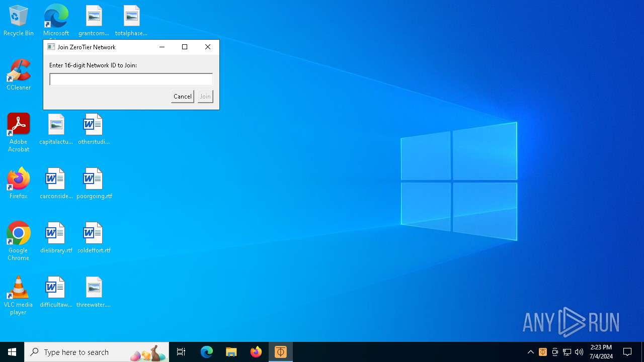Image resolution: width=644 pixels, height=362 pixels.
Task: Select the dielibrary.rtf document icon
Action: point(56,238)
